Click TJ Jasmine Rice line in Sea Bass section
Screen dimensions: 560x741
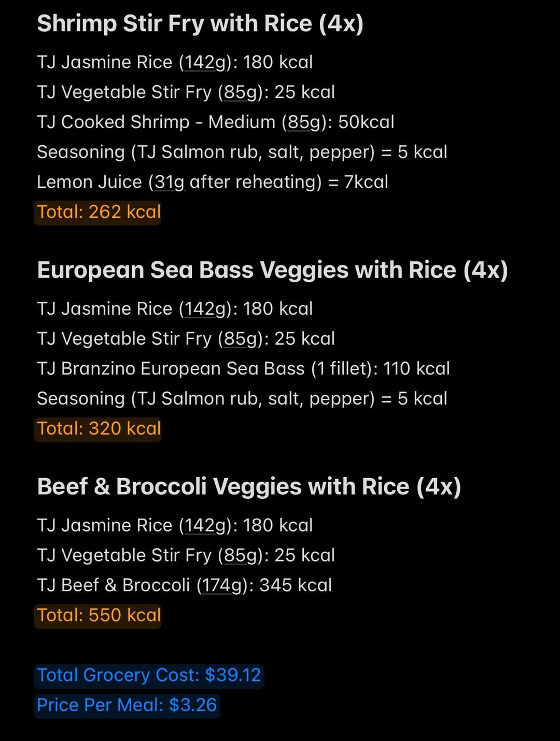point(175,309)
